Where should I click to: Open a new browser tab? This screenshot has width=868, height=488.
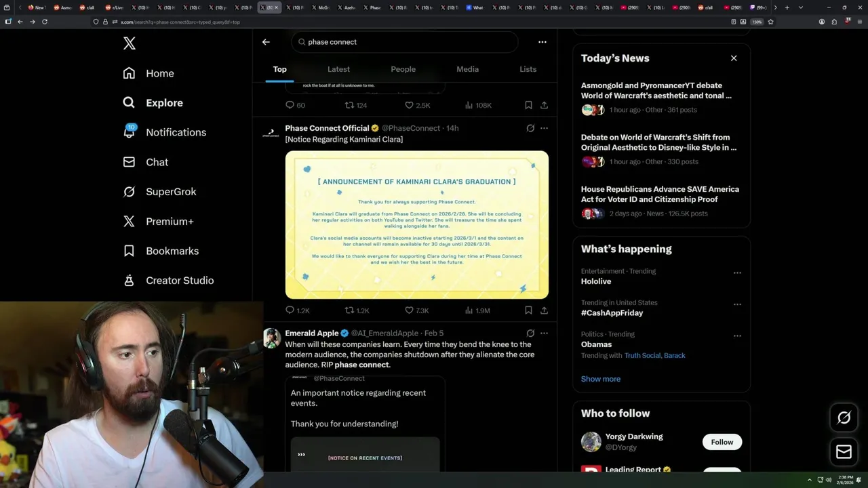[x=787, y=7]
